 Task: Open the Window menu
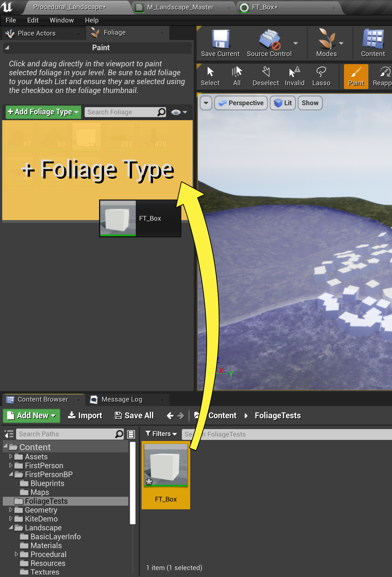pyautogui.click(x=62, y=20)
